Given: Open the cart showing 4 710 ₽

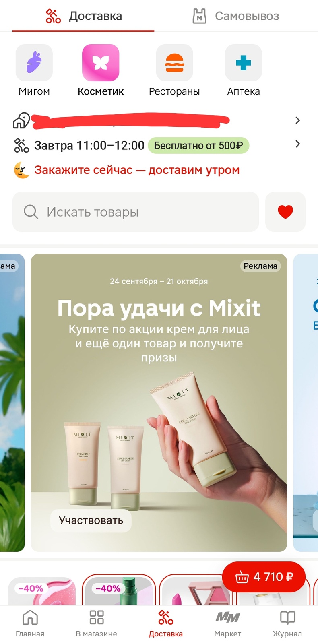Looking at the screenshot, I should 264,577.
